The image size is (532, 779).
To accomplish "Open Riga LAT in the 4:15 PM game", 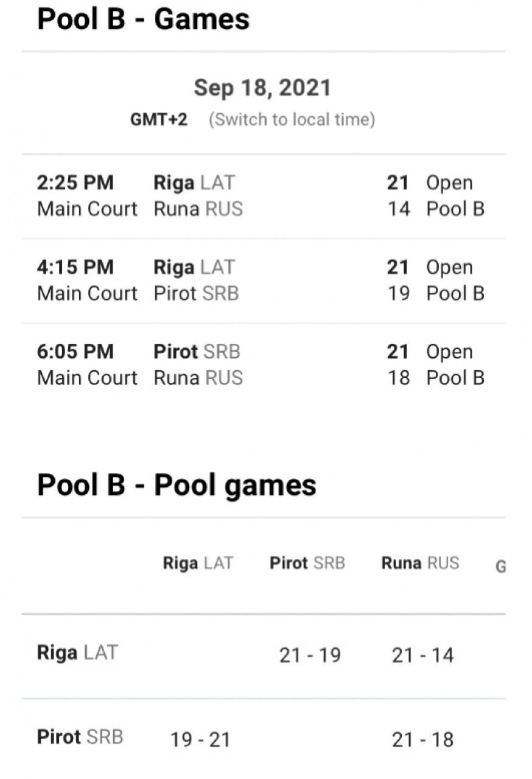I will (194, 267).
